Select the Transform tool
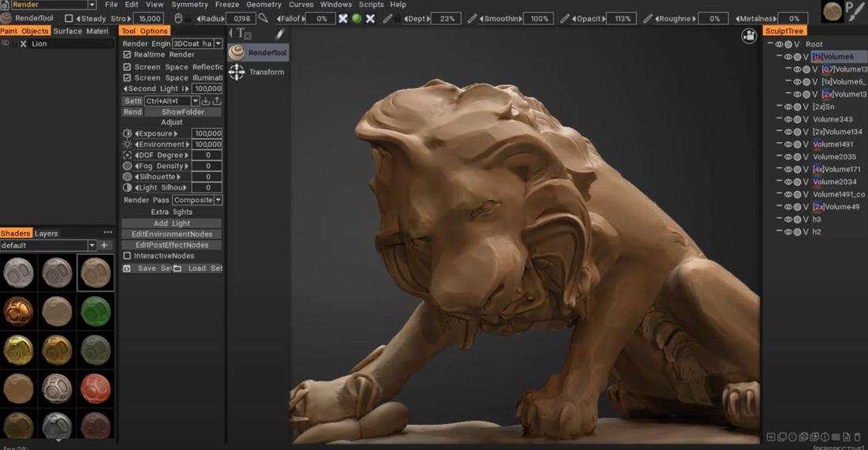The image size is (868, 450). (x=258, y=72)
